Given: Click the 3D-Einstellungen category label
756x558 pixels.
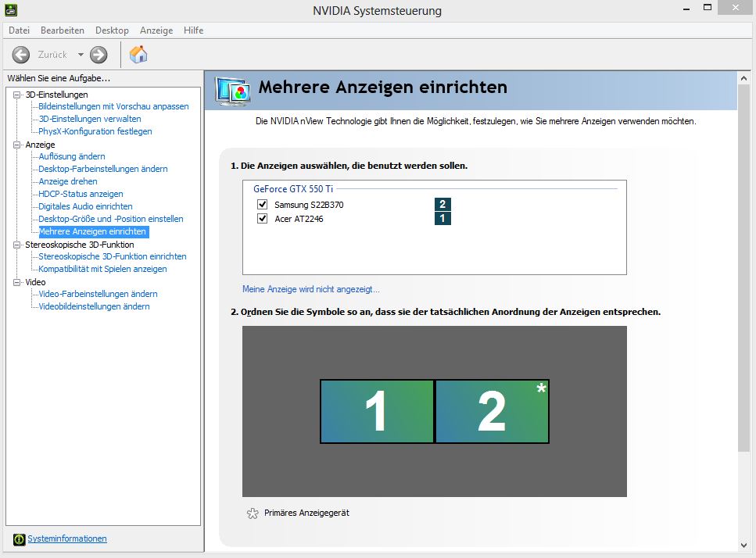Looking at the screenshot, I should point(56,95).
